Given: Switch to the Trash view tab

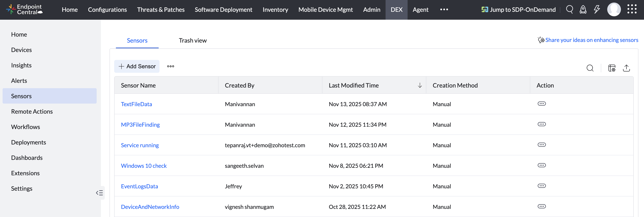Looking at the screenshot, I should pyautogui.click(x=193, y=40).
